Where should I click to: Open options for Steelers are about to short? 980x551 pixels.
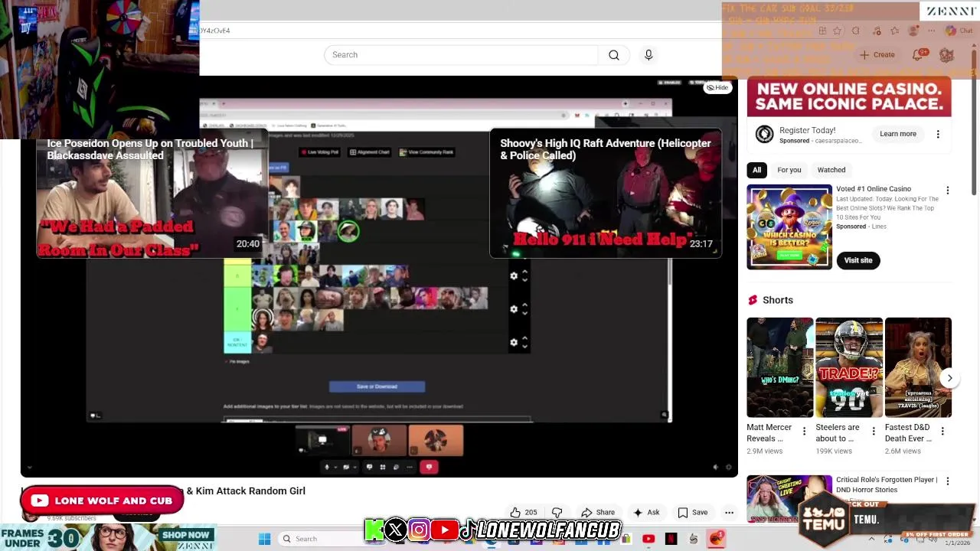[874, 432]
